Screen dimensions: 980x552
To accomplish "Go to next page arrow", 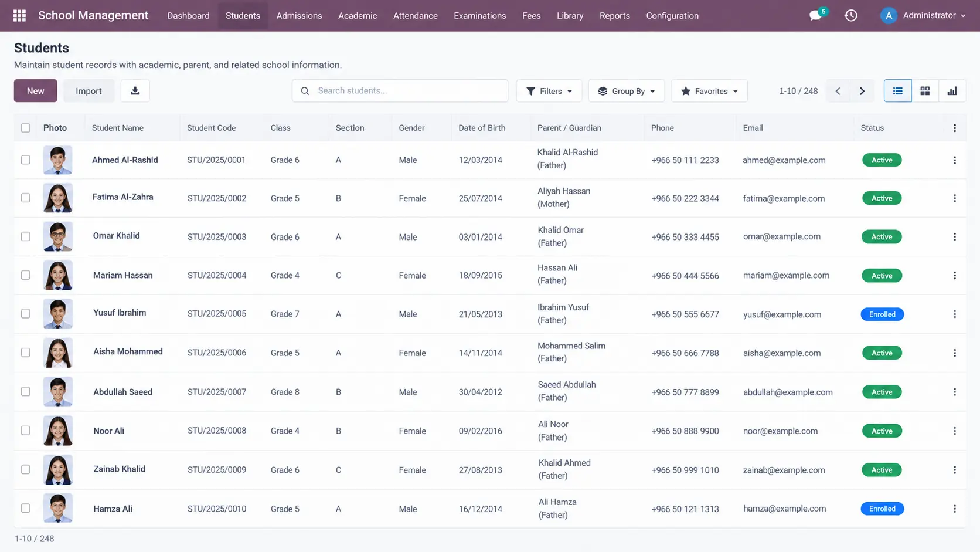I will coord(862,91).
